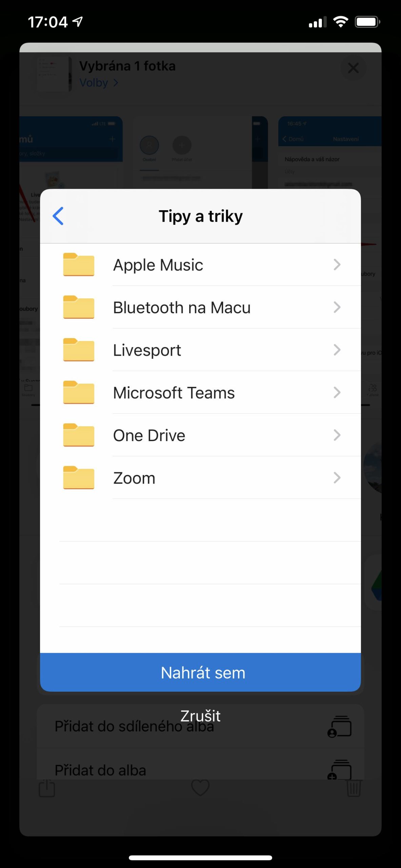Open Volby options link

point(99,83)
